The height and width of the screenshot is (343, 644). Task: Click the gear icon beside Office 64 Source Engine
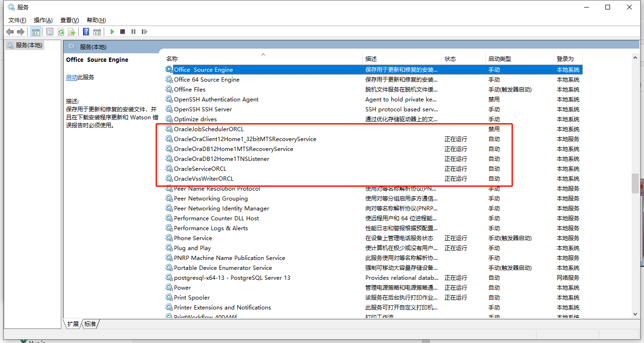tap(169, 79)
